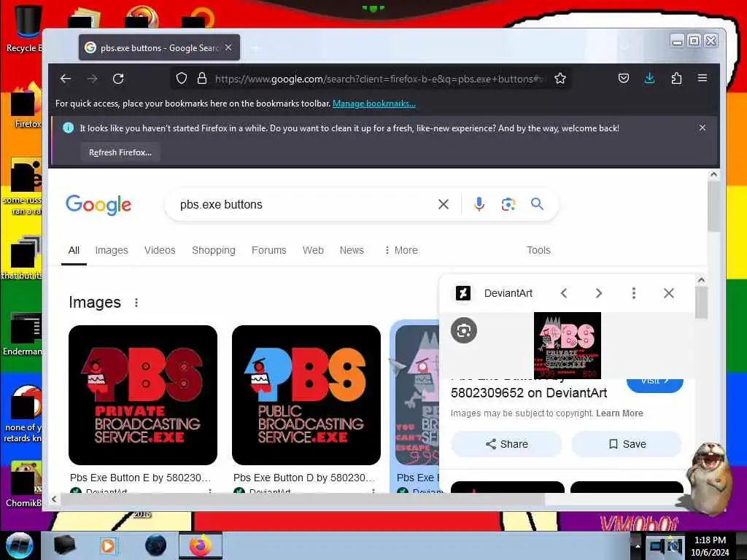Open Private Broadcasting Service.exe thumbnail
This screenshot has width=747, height=560.
(x=143, y=395)
